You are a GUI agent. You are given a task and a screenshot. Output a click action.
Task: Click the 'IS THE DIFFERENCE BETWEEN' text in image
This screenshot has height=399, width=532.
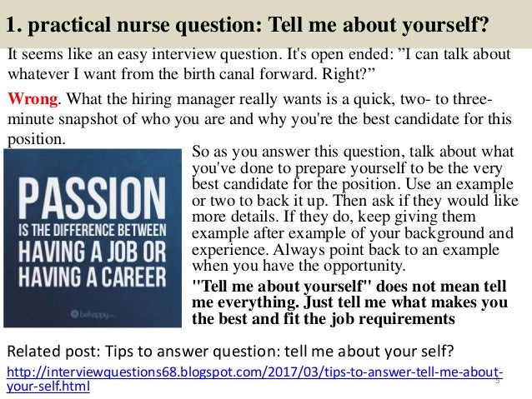point(93,231)
